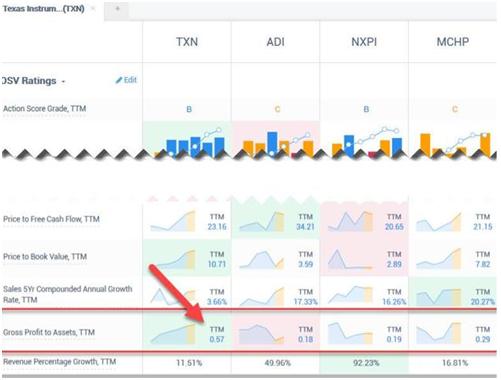The height and width of the screenshot is (380, 501).
Task: Click MCHP Sales 5Yr growth sparkline
Action: click(x=439, y=297)
